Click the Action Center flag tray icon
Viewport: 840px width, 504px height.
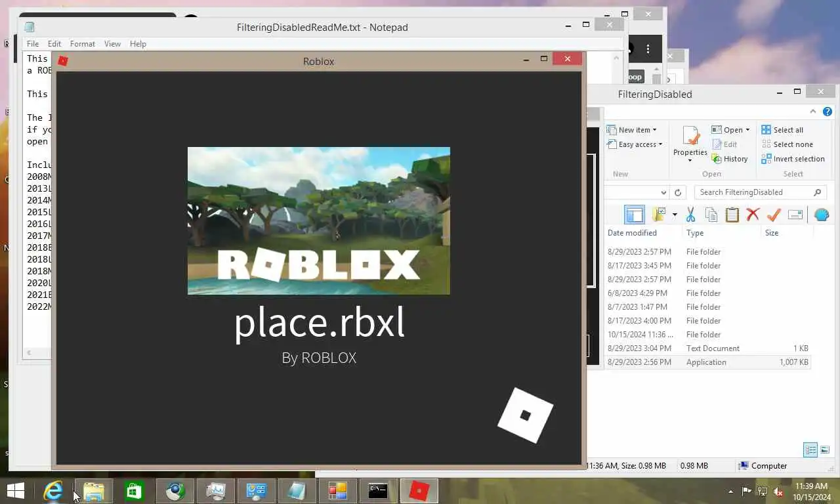pos(747,491)
